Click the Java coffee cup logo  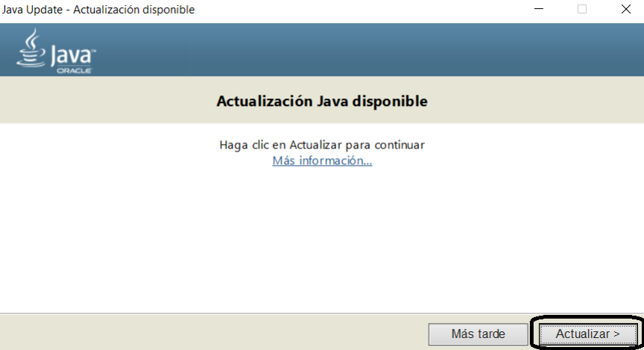click(31, 49)
